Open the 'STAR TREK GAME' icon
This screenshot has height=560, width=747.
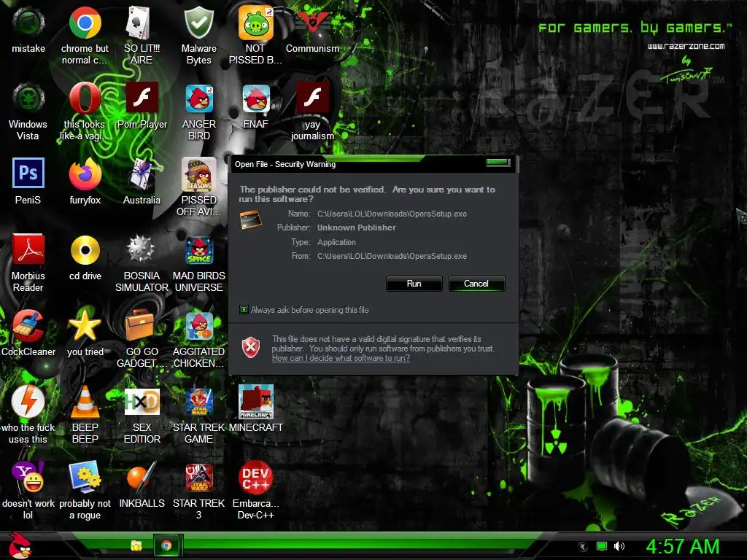(x=198, y=402)
